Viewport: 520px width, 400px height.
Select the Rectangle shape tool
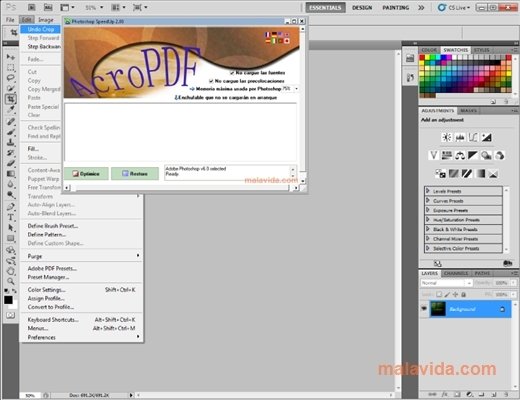[x=10, y=238]
